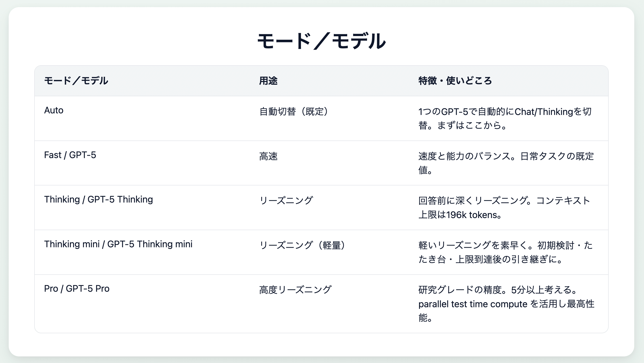Click the 高度リーズニング usage cell
The height and width of the screenshot is (363, 644).
[295, 290]
